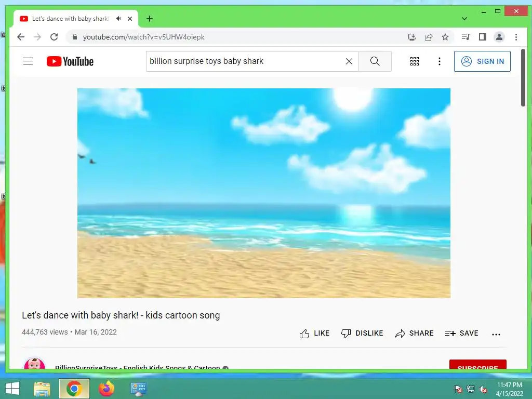
Task: Go back with the browser back arrow
Action: click(21, 37)
